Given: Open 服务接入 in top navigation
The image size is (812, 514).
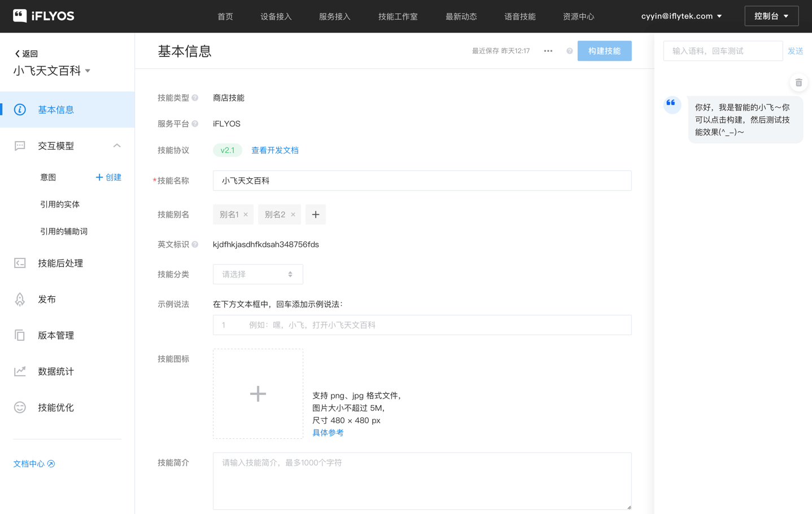Looking at the screenshot, I should (335, 16).
